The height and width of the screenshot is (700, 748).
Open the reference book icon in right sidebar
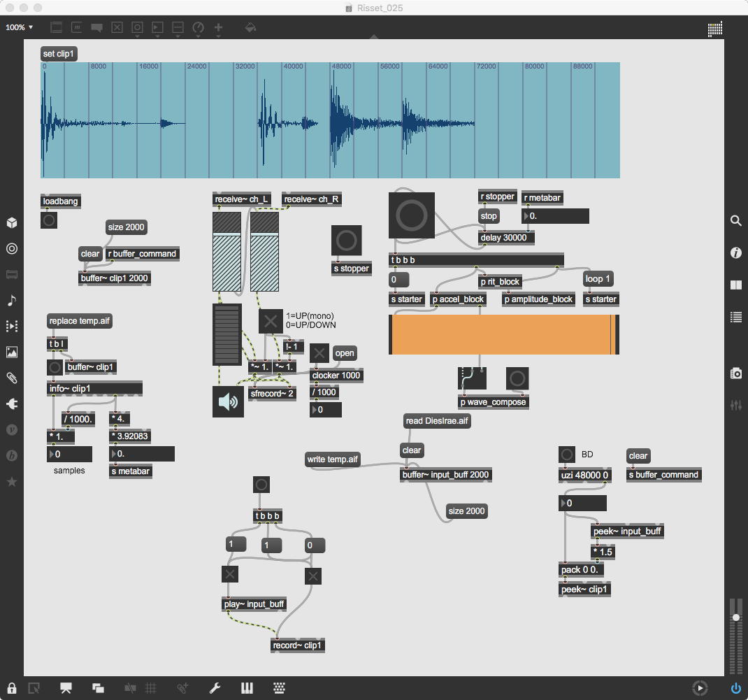pos(736,285)
